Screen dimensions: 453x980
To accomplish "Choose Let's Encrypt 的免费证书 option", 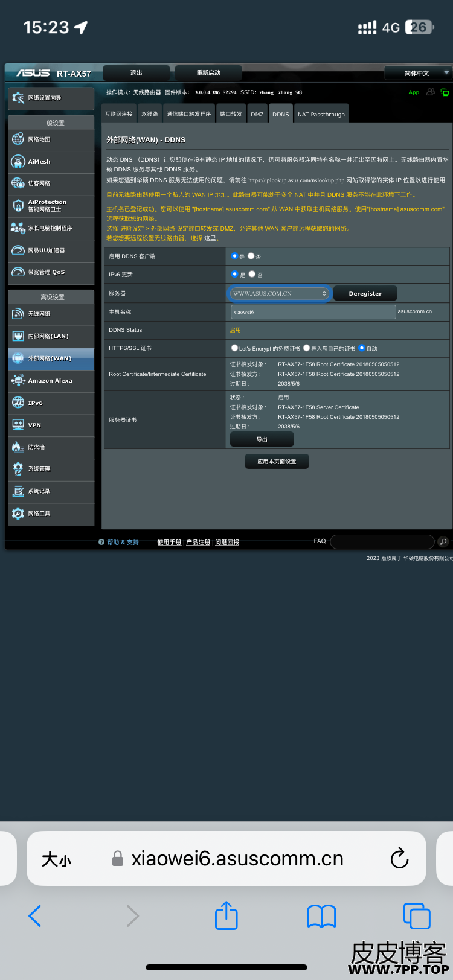I will (234, 348).
